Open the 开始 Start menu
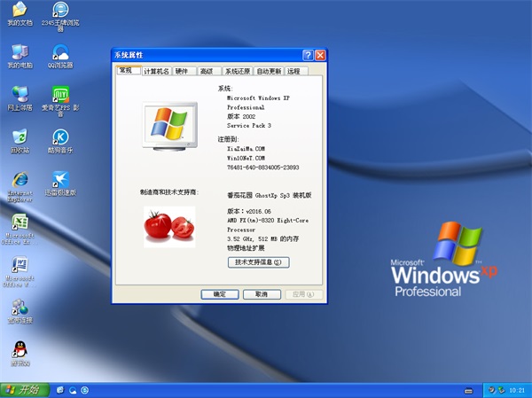 [24, 389]
